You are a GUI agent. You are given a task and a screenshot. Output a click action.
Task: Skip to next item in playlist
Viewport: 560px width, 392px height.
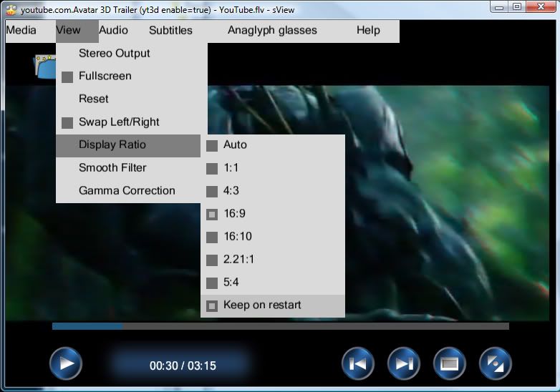[x=404, y=363]
